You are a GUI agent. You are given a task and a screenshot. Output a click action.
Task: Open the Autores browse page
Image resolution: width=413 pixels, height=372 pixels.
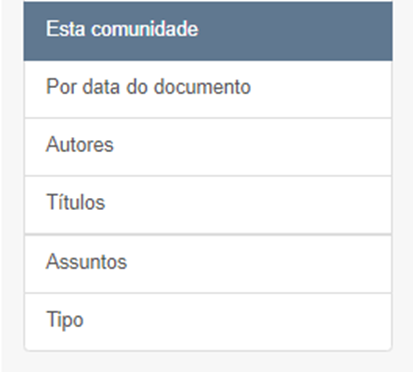click(x=208, y=147)
